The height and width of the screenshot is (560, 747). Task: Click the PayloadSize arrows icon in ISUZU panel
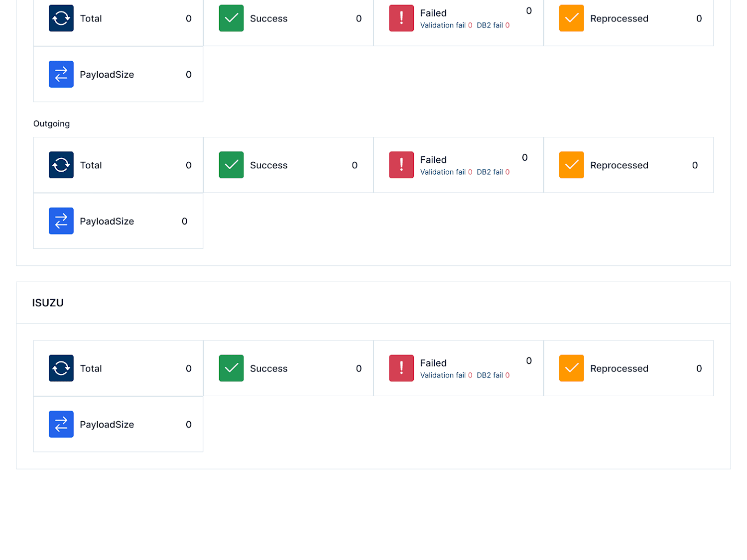coord(61,424)
